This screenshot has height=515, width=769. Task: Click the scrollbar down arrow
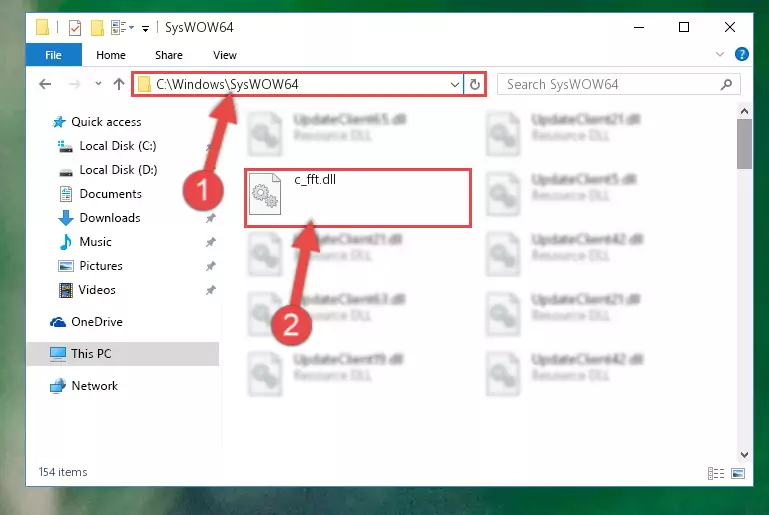[x=744, y=455]
